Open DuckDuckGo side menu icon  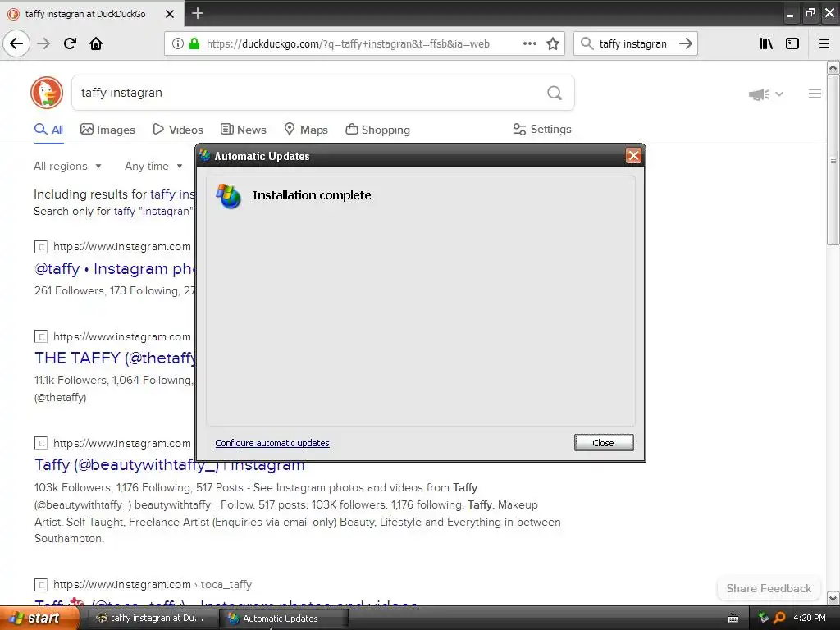[x=815, y=94]
